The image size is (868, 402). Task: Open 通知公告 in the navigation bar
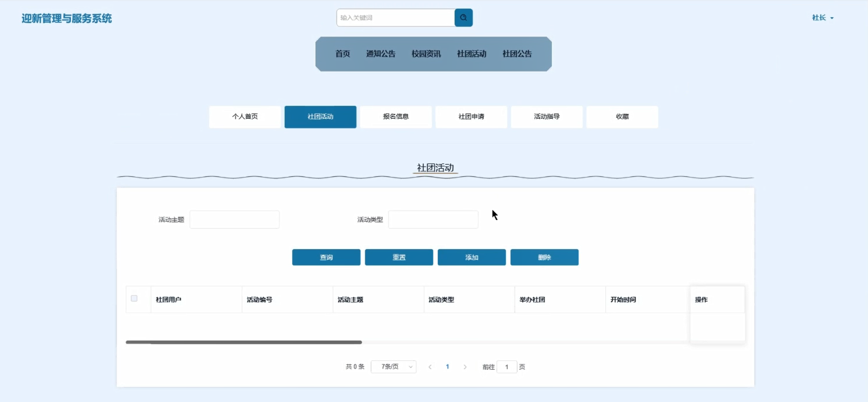[x=381, y=54]
